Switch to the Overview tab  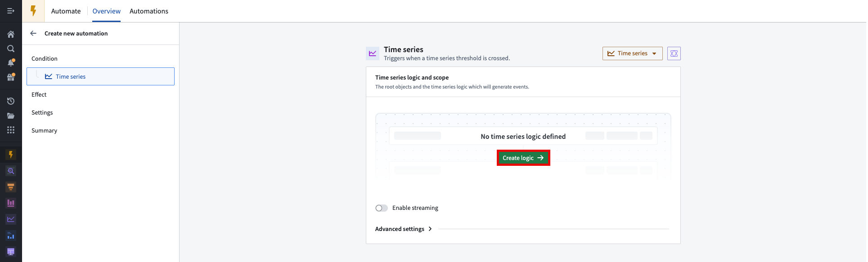click(107, 11)
